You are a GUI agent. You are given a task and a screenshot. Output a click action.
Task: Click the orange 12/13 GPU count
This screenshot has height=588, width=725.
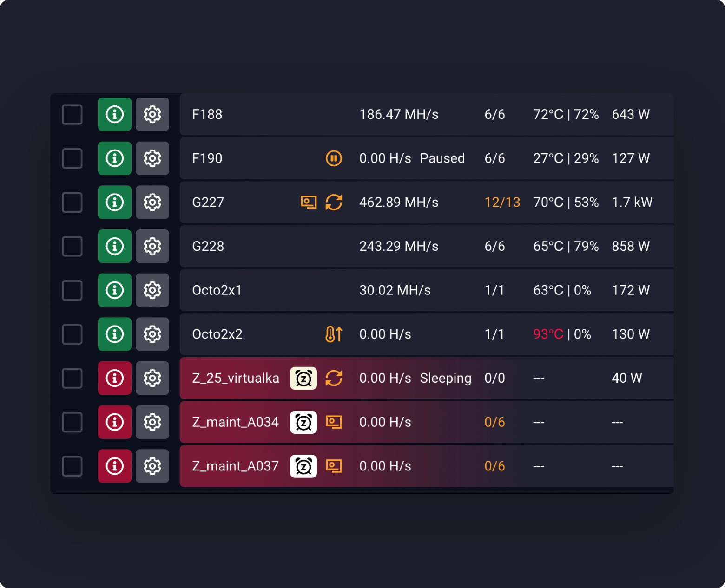[502, 203]
